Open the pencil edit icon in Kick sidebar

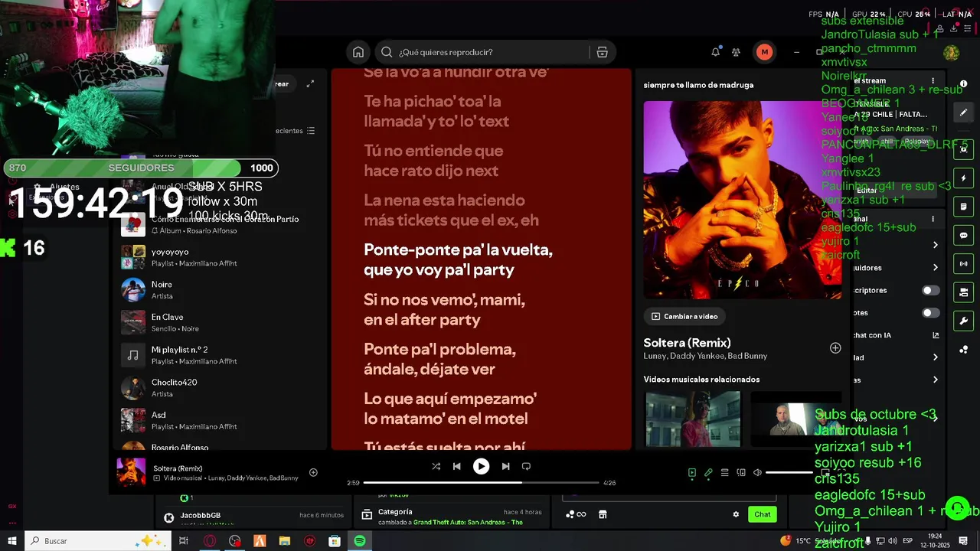(964, 112)
